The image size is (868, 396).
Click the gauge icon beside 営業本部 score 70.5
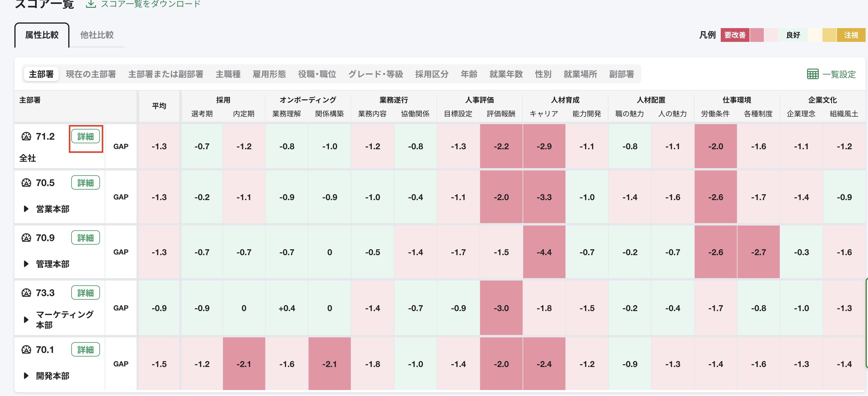pyautogui.click(x=27, y=182)
